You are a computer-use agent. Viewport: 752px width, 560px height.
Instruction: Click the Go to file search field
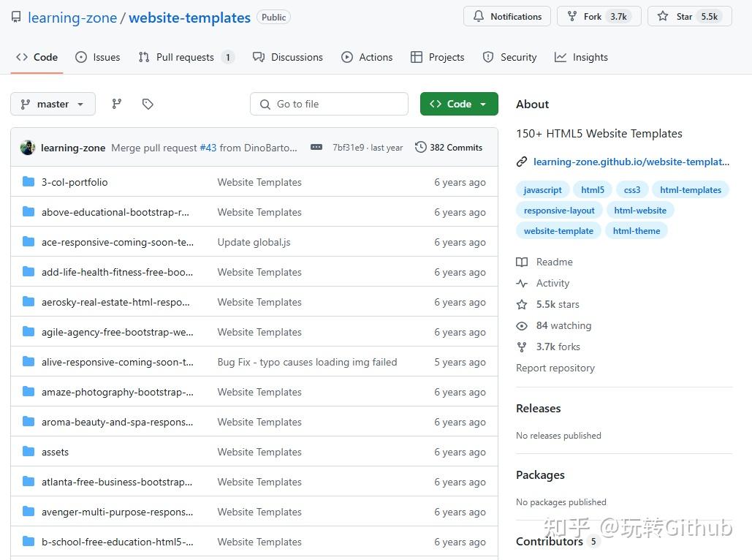(329, 104)
